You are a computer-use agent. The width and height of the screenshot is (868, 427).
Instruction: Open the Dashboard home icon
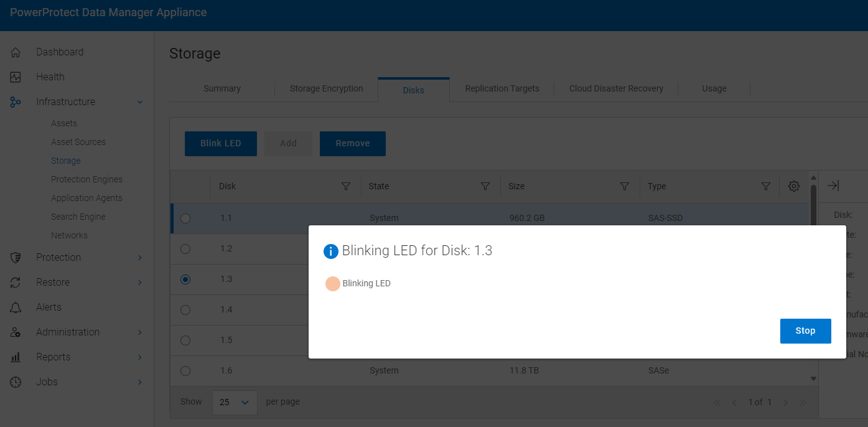pos(16,52)
